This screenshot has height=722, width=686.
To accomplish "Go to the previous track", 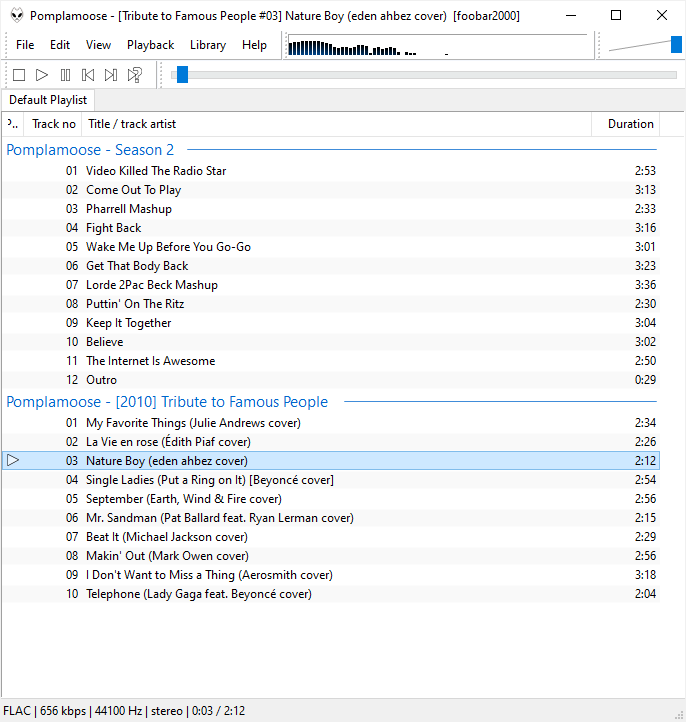I will coord(88,75).
